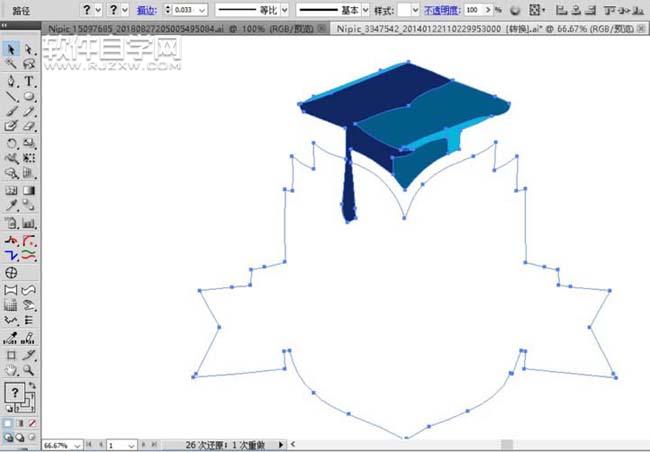
Task: Open the 66.67% zoom level dropdown
Action: point(77,445)
